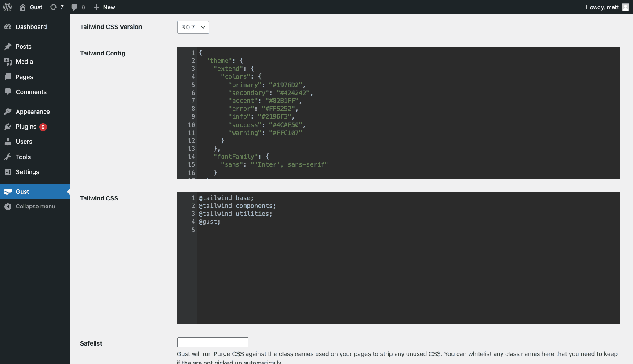Open the Gust site home icon
This screenshot has height=364, width=633.
tap(23, 7)
